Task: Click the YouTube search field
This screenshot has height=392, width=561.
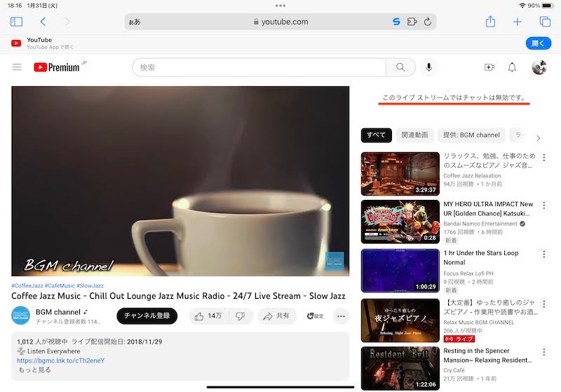Action: [259, 67]
